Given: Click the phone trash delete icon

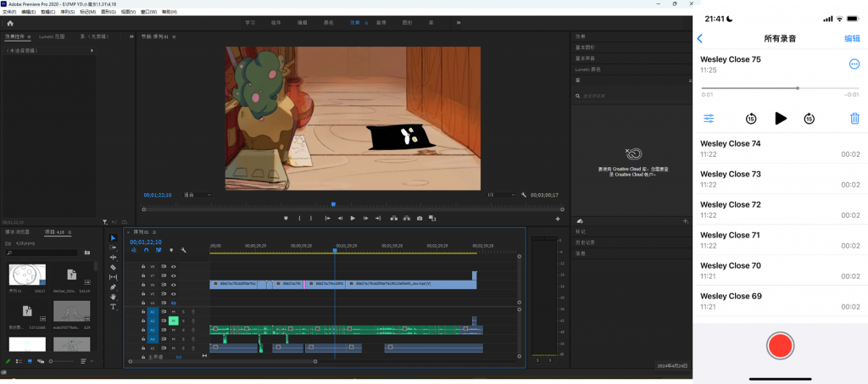Looking at the screenshot, I should pos(854,119).
